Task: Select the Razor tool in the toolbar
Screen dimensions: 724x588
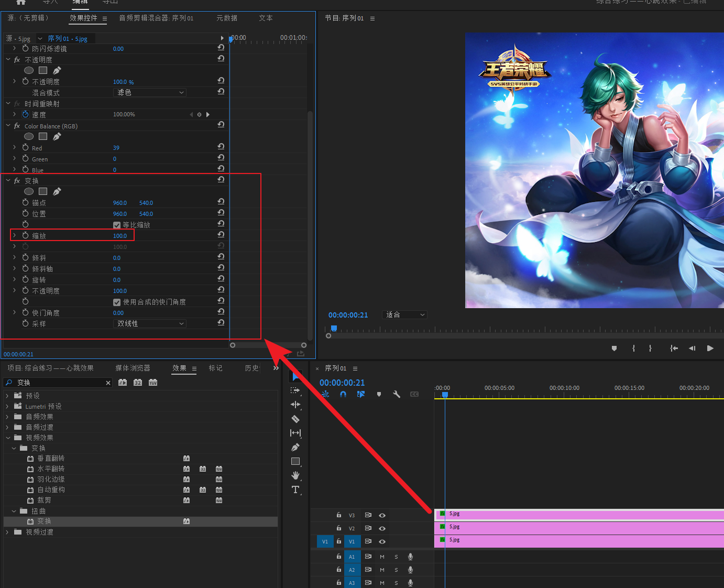Action: point(295,419)
